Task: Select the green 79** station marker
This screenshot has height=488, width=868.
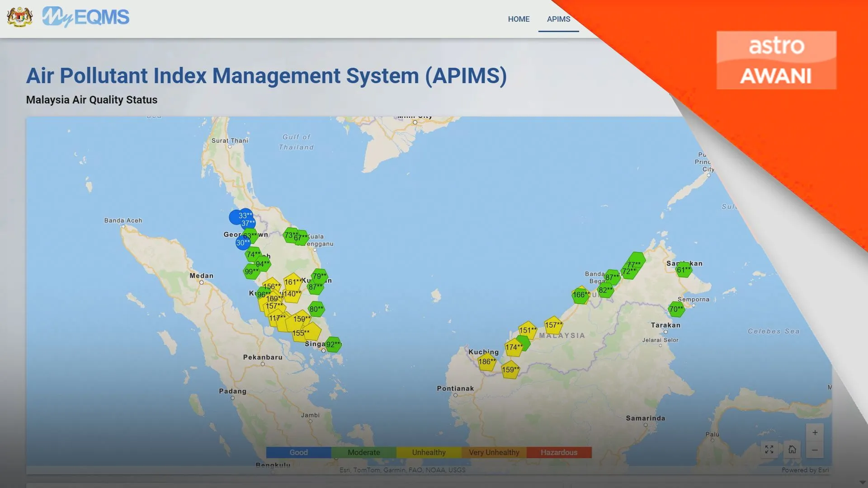Action: [x=320, y=276]
